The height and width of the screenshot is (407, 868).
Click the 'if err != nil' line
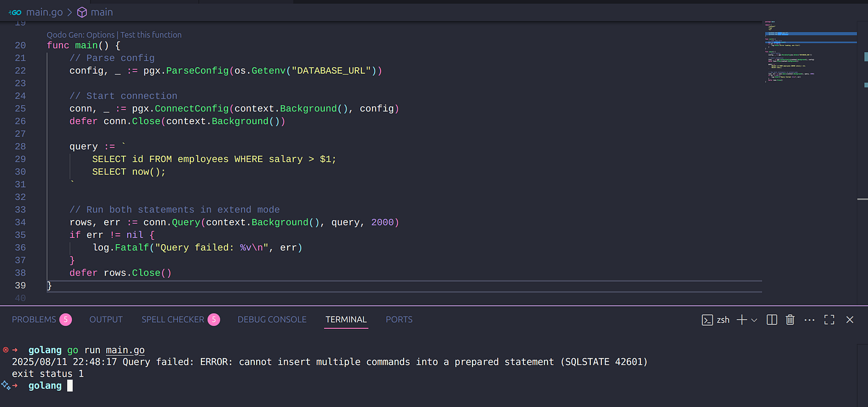pyautogui.click(x=112, y=235)
